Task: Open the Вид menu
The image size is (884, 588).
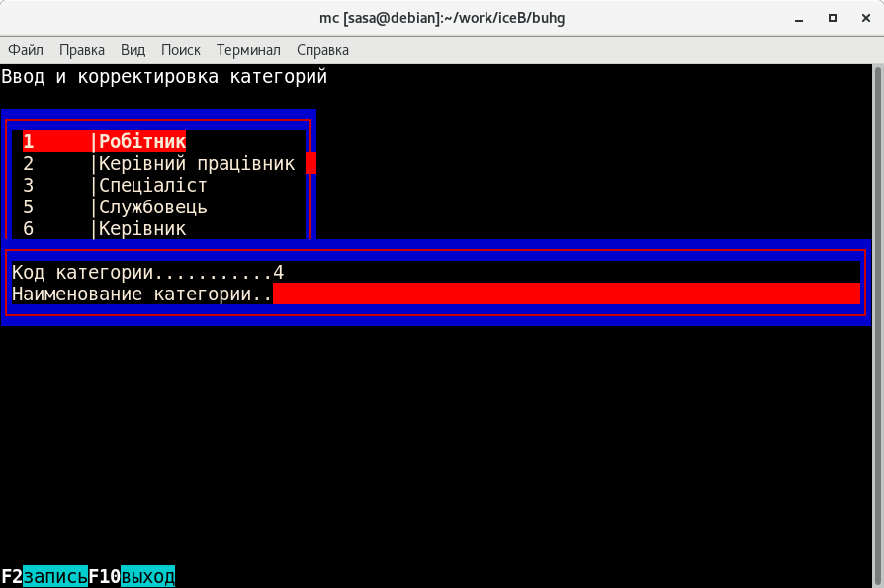Action: 133,50
